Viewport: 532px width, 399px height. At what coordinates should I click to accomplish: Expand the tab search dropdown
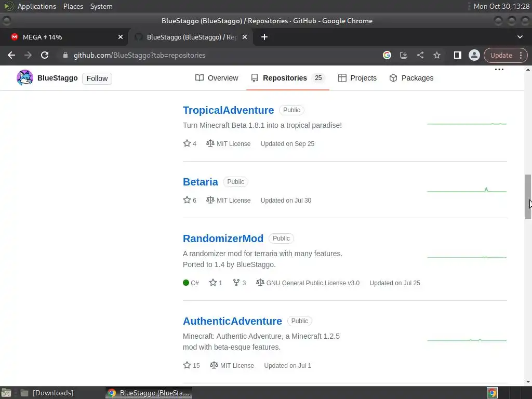click(520, 37)
